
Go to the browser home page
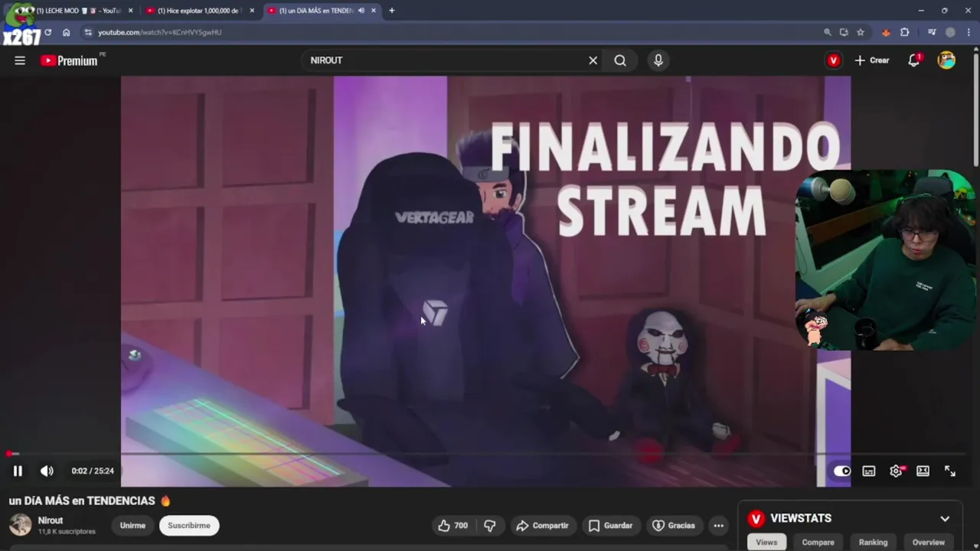(66, 32)
